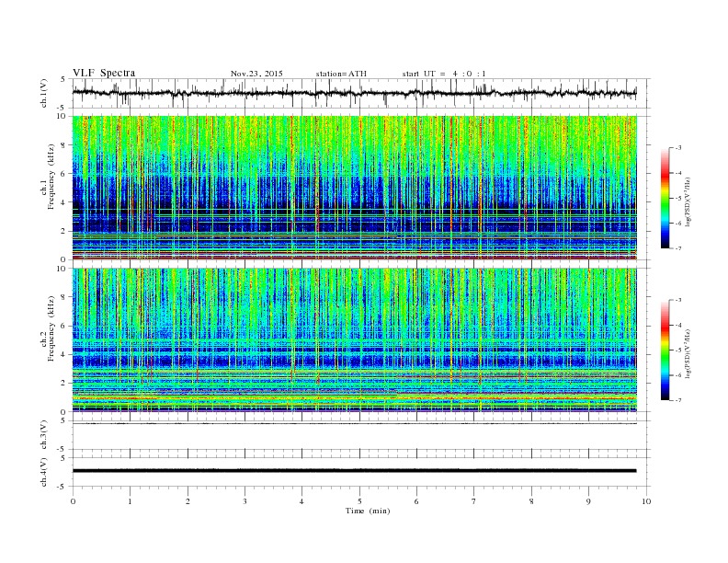The height and width of the screenshot is (563, 728).
Task: Click time axis tick label "4" at the bottom
Action: pos(301,501)
